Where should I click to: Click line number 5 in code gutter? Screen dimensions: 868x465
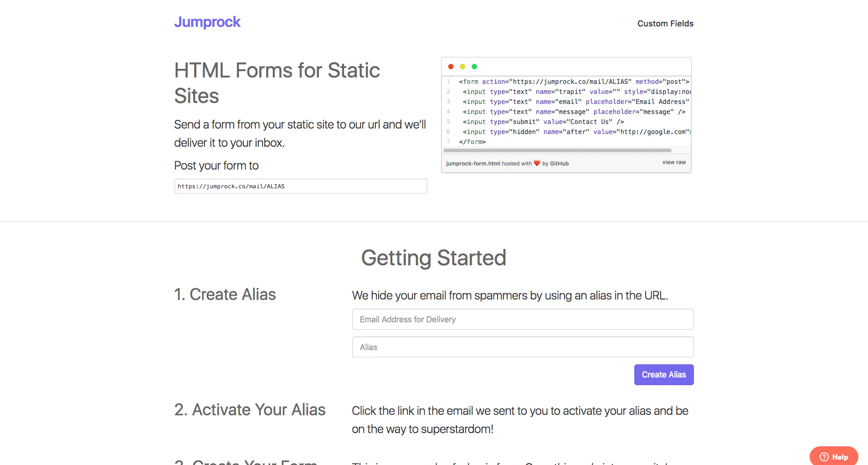[448, 122]
